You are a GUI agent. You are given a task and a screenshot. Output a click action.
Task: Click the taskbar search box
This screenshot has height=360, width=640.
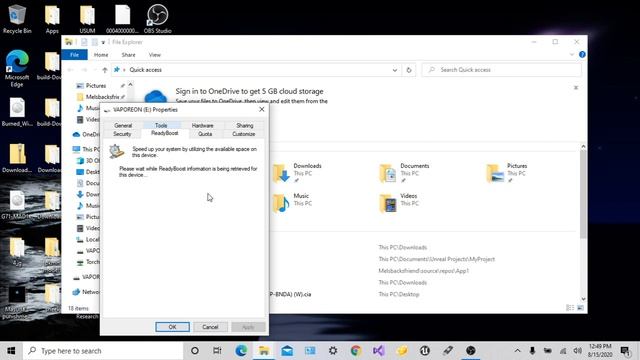pos(103,351)
